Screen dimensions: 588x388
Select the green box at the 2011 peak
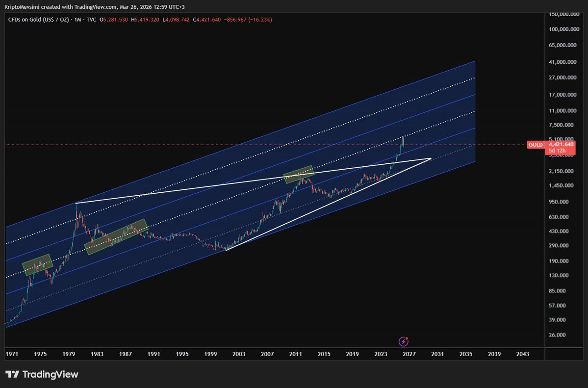coord(299,175)
